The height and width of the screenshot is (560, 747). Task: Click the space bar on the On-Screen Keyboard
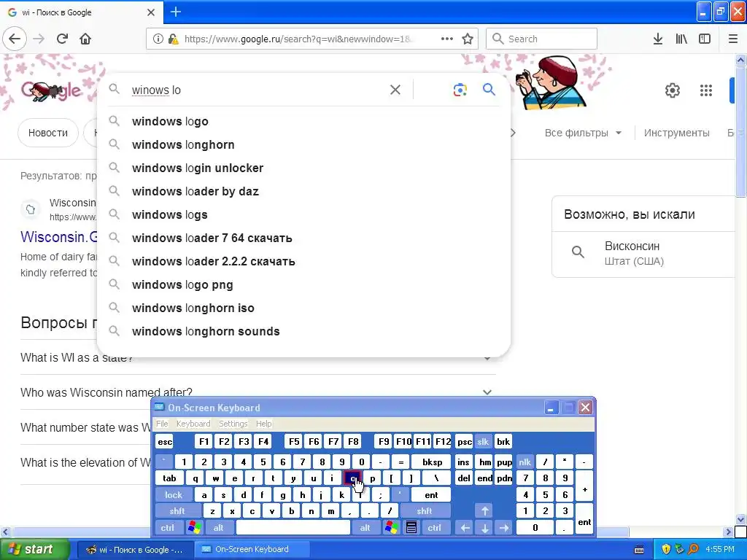coord(293,528)
